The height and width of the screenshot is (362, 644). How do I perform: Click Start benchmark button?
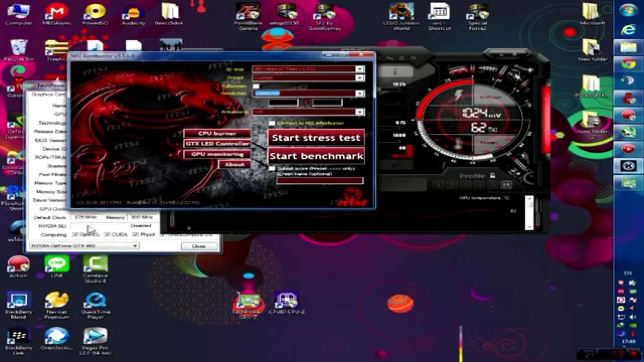click(316, 156)
